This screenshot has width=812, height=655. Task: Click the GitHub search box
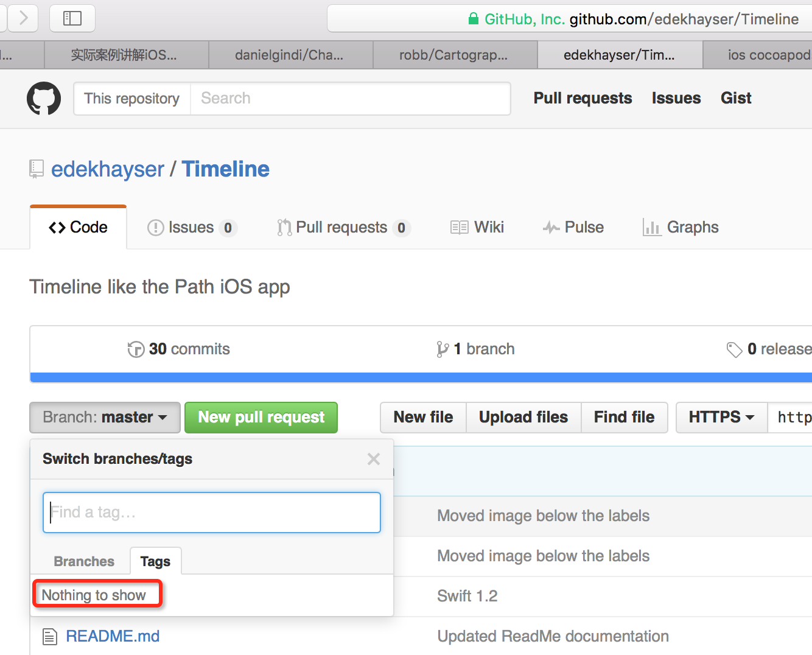point(350,99)
